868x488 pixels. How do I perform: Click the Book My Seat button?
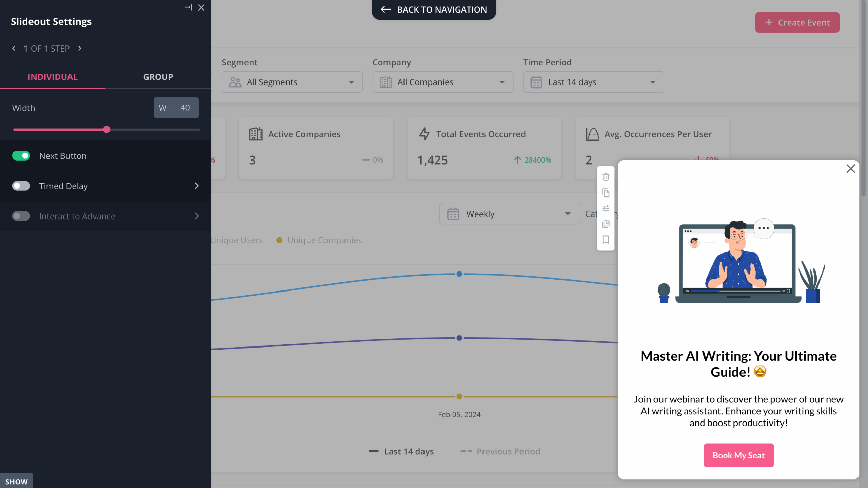[738, 455]
